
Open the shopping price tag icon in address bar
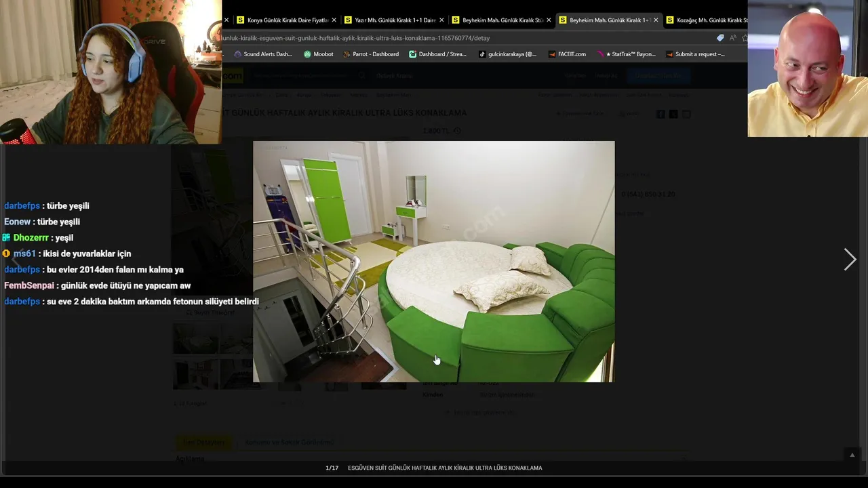coord(720,38)
